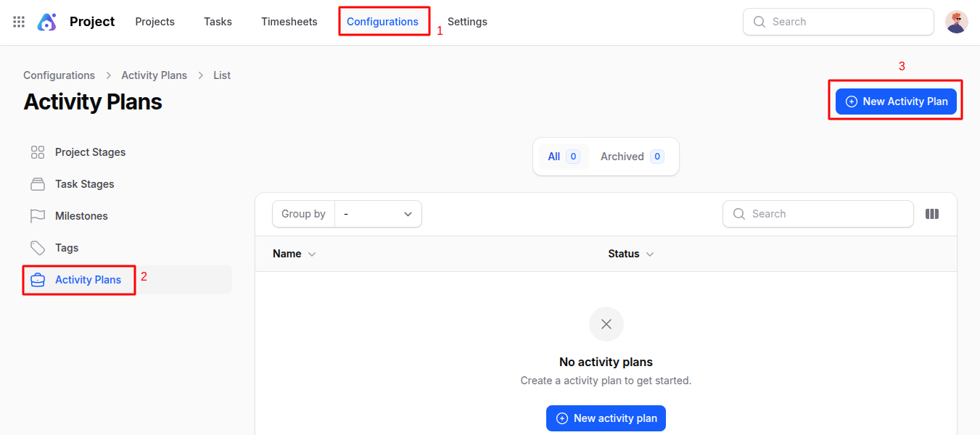
Task: Expand the Name column sort chevron
Action: (x=312, y=254)
